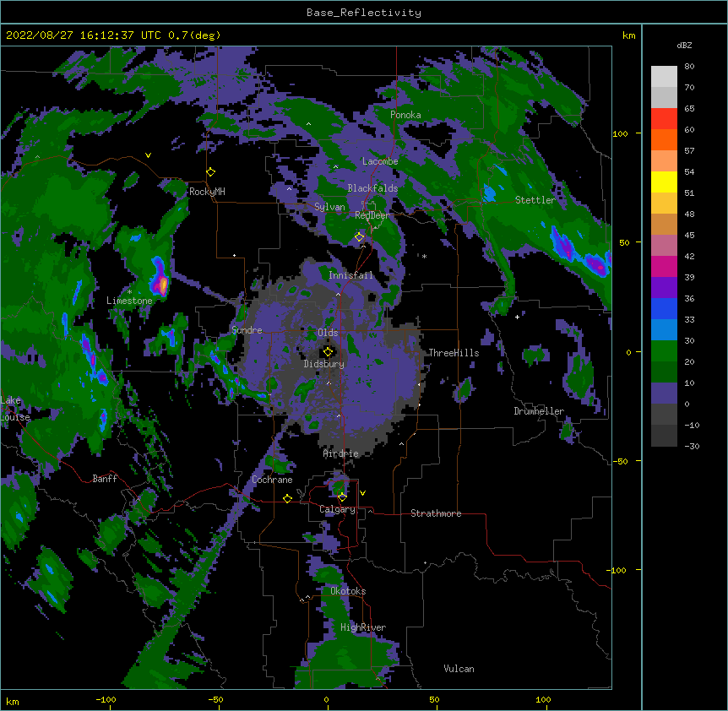Screen dimensions: 728x711
Task: Click the Airdrie label
Action: click(x=341, y=453)
